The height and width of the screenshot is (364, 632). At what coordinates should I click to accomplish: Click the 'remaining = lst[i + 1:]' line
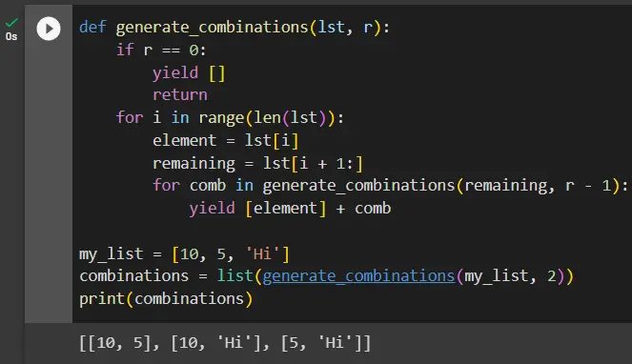257,164
